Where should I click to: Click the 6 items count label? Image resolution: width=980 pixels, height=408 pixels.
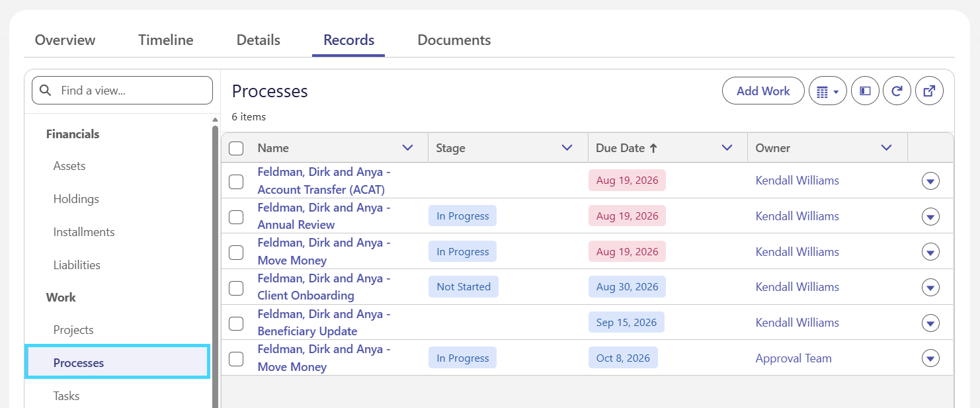tap(249, 117)
